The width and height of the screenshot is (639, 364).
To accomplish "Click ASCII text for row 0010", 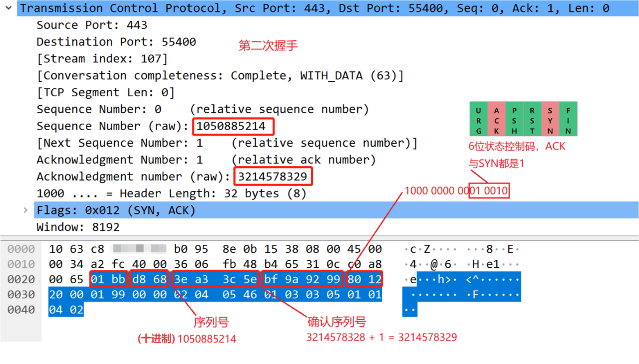I will pos(462,264).
